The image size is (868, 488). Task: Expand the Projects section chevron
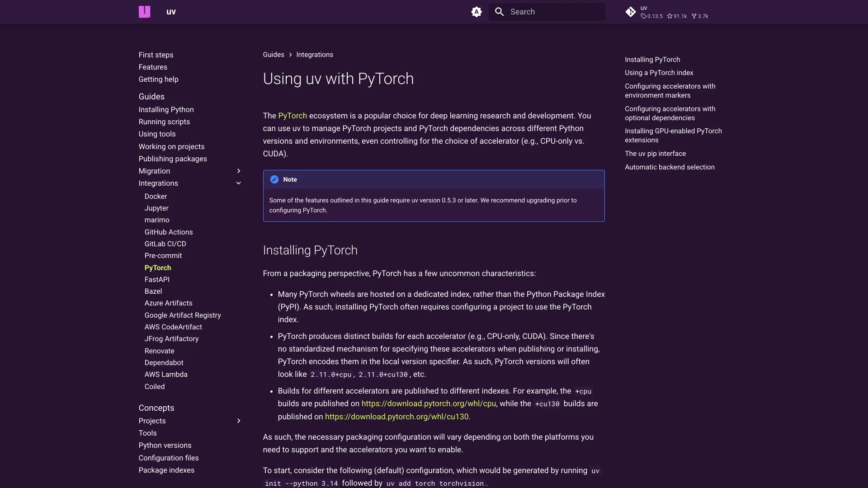point(239,421)
